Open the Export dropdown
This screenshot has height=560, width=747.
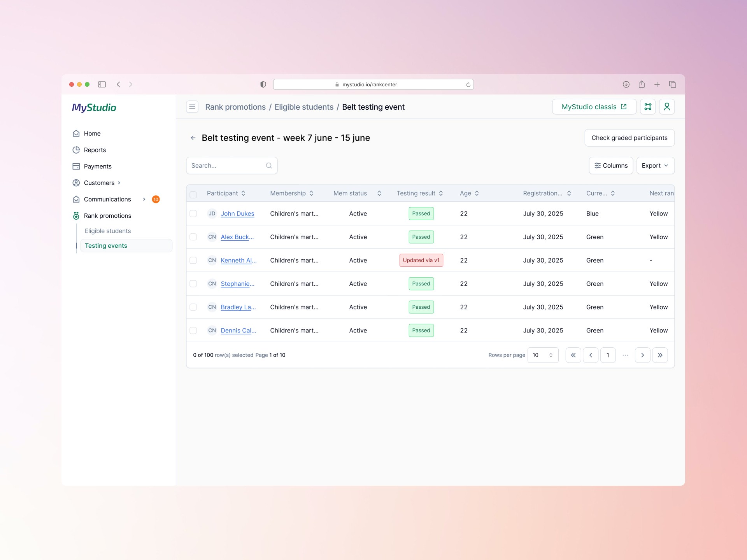pos(655,166)
